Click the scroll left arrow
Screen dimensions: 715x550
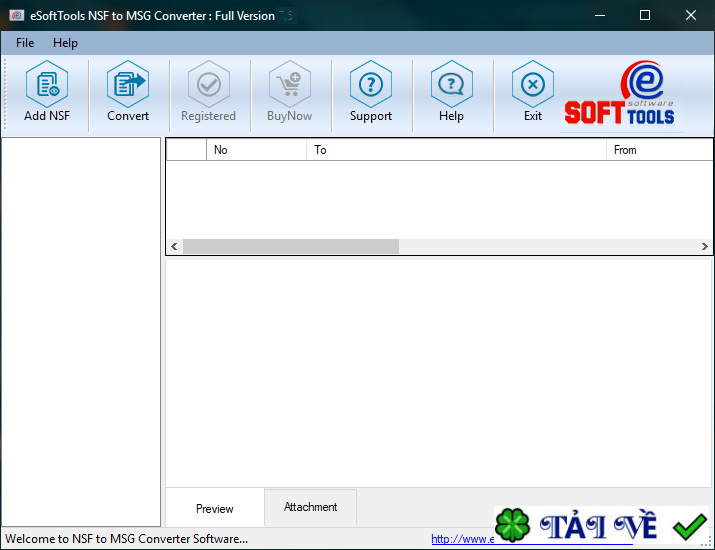pos(174,246)
